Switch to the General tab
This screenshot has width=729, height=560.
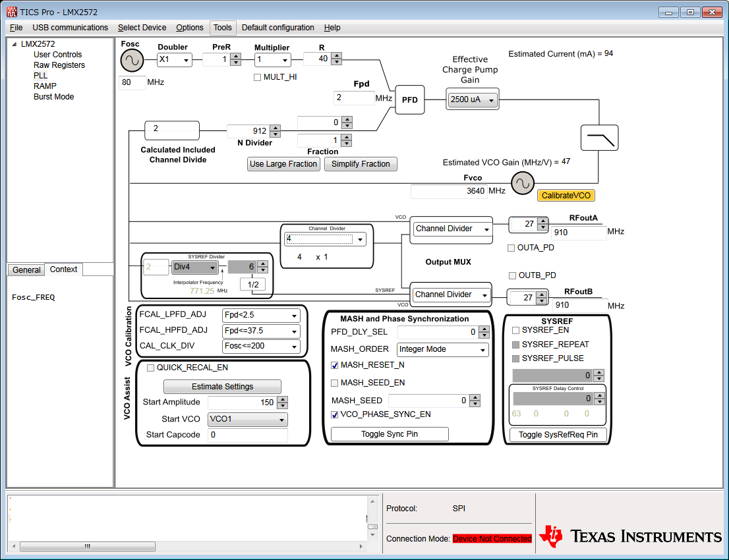pos(26,270)
